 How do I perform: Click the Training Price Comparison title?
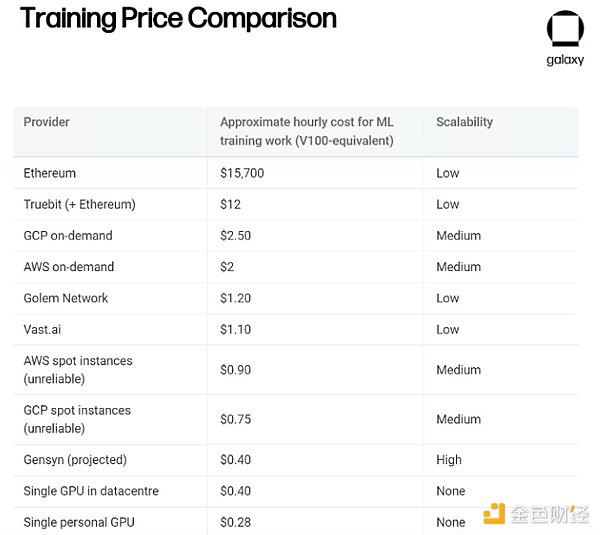click(x=178, y=18)
